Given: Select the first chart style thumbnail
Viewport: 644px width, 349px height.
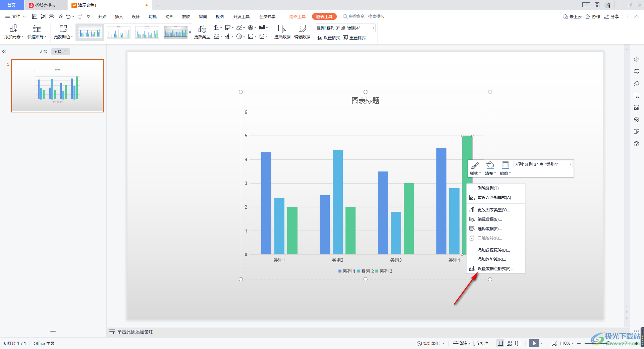Looking at the screenshot, I should [90, 33].
